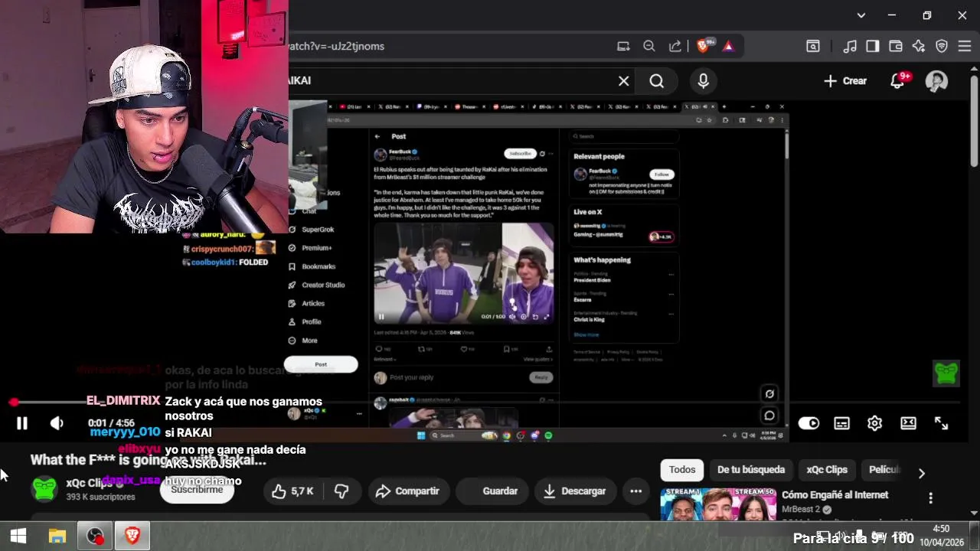The image size is (980, 551).
Task: Mute the video volume speaker icon
Action: point(57,423)
